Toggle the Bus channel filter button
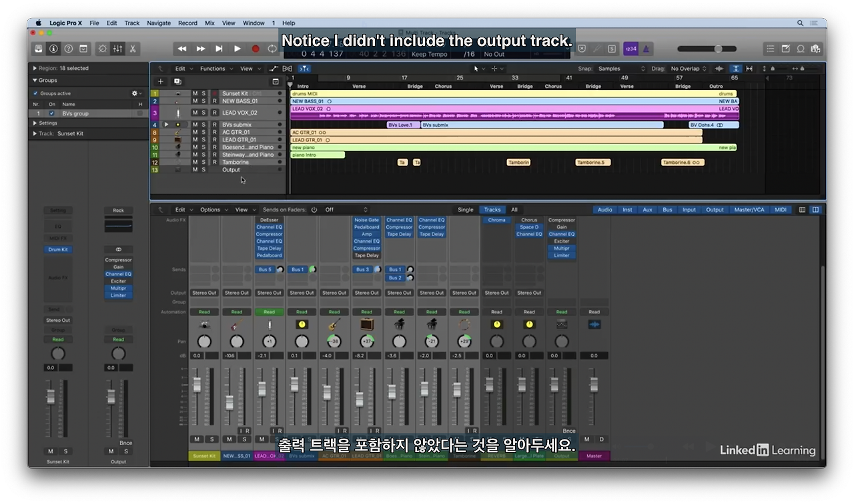Image resolution: width=854 pixels, height=504 pixels. point(667,209)
